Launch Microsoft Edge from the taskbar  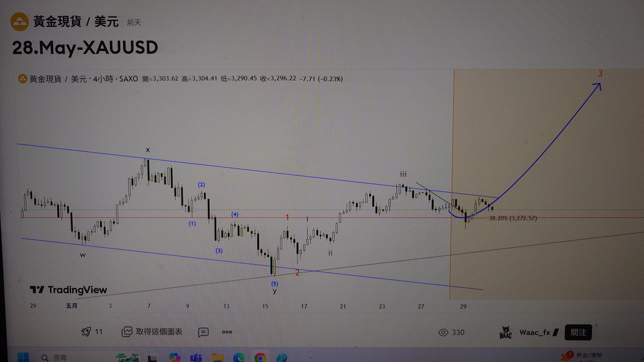[x=239, y=357]
